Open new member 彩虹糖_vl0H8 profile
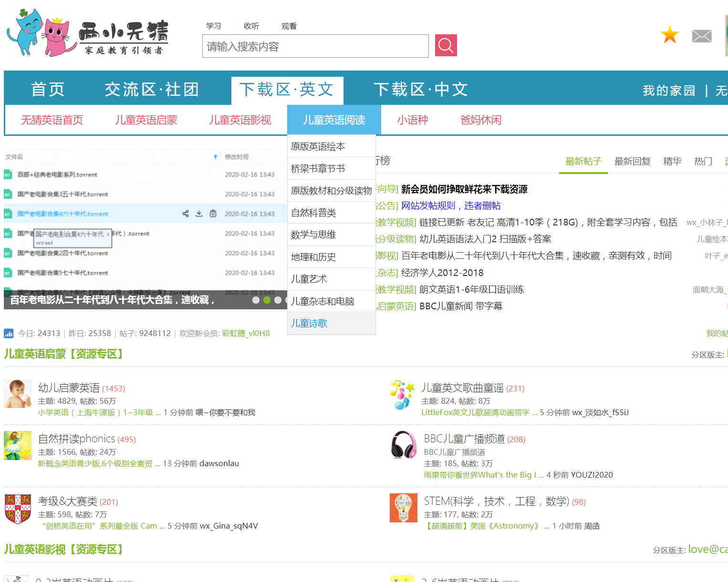The height and width of the screenshot is (582, 728). (246, 333)
